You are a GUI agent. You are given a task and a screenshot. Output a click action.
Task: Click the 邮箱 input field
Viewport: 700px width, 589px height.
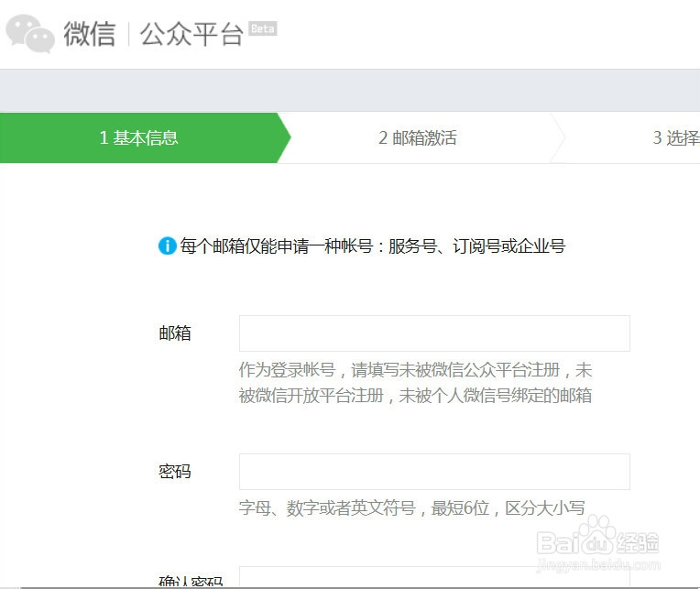pyautogui.click(x=434, y=333)
